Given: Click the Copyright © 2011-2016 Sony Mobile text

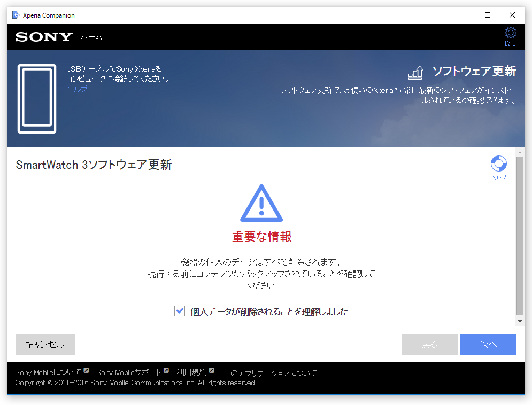Looking at the screenshot, I should tap(136, 383).
